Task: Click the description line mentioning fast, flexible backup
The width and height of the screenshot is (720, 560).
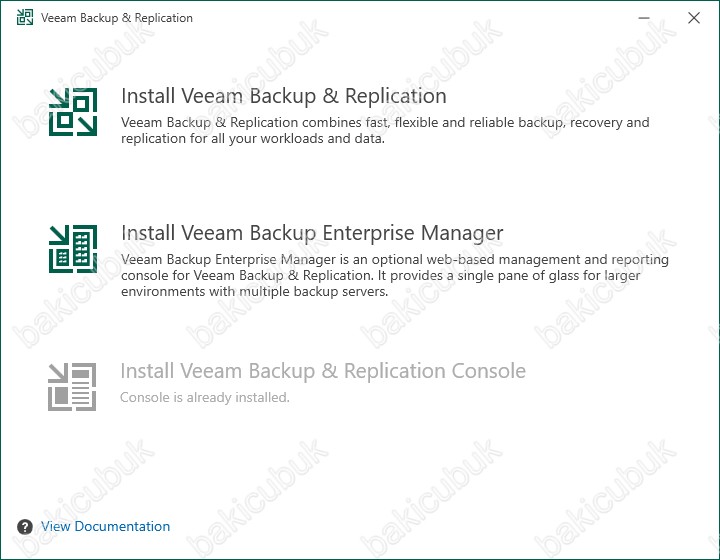Action: coord(385,123)
